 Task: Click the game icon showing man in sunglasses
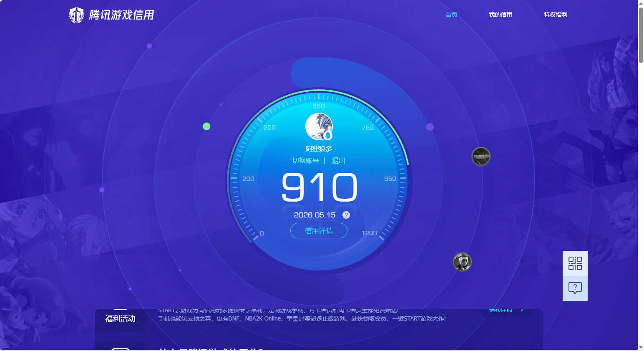(462, 262)
